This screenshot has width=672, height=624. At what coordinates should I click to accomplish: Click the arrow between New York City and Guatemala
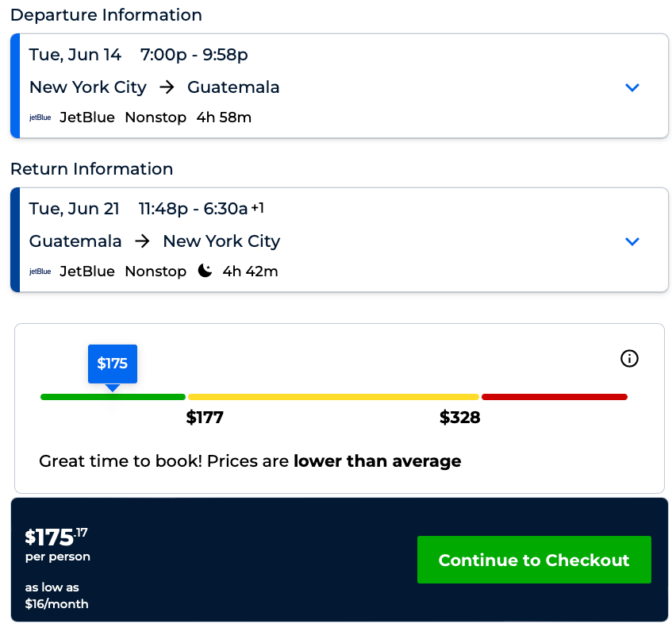pos(167,87)
